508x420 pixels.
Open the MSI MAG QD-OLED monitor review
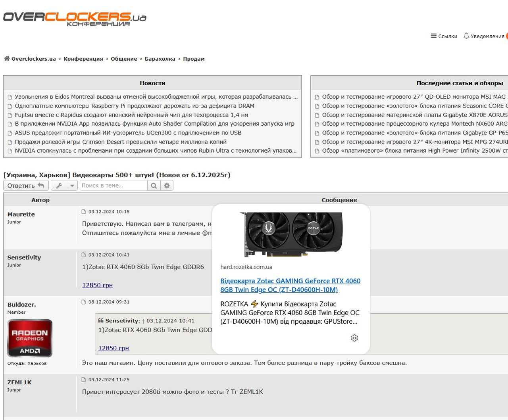click(415, 97)
